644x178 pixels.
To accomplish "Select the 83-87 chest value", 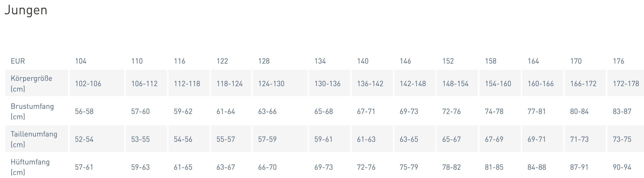I will pyautogui.click(x=622, y=111).
